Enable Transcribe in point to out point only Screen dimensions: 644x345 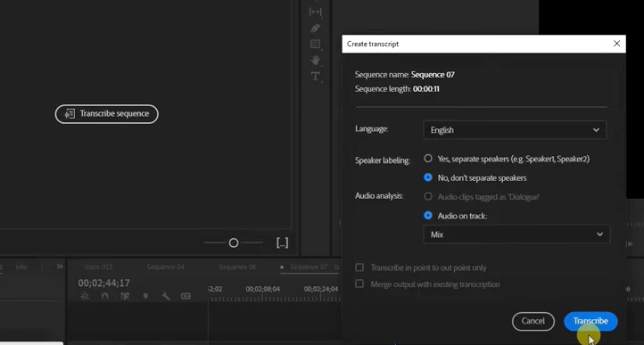[x=359, y=267]
